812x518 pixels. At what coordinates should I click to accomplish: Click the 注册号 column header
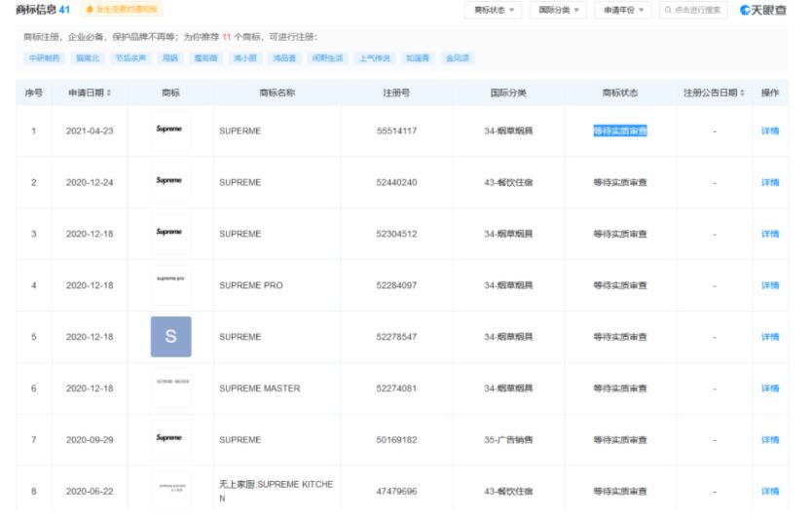[x=396, y=92]
